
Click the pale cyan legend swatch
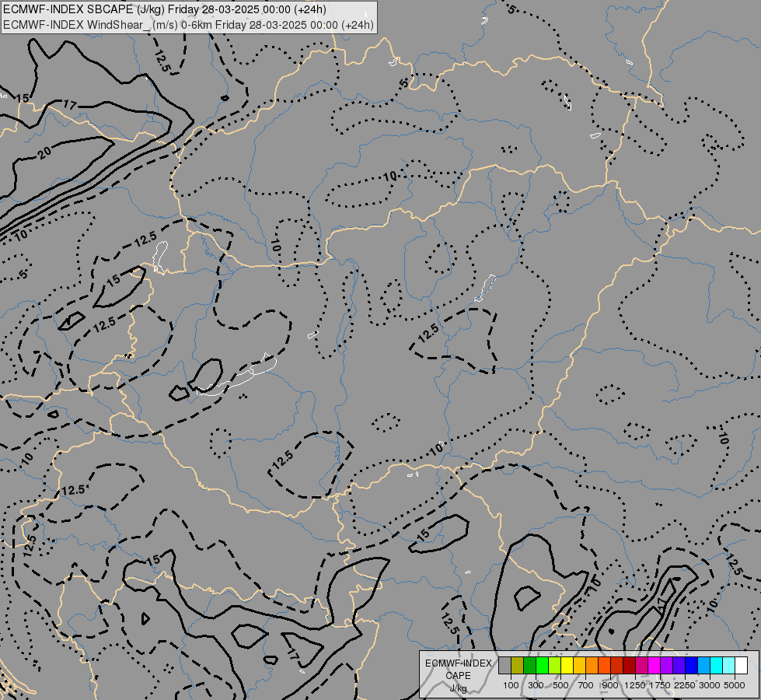pos(729,666)
